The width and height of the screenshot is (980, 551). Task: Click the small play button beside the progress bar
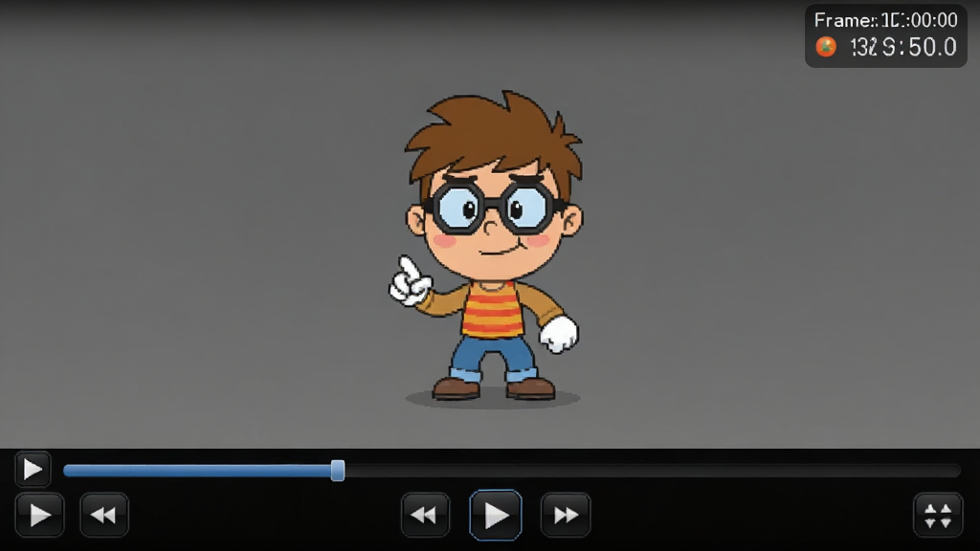point(33,469)
